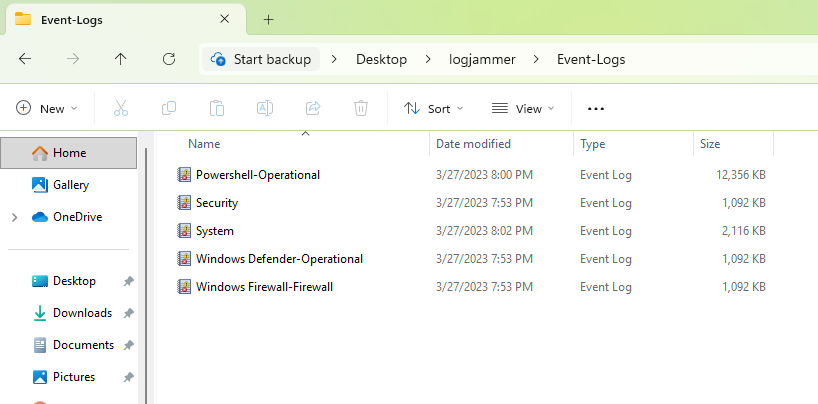This screenshot has width=818, height=404.
Task: Click the pin icon next to Pictures
Action: coord(128,377)
